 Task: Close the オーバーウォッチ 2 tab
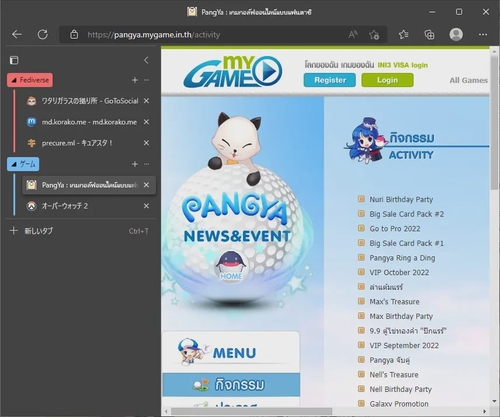click(x=146, y=206)
